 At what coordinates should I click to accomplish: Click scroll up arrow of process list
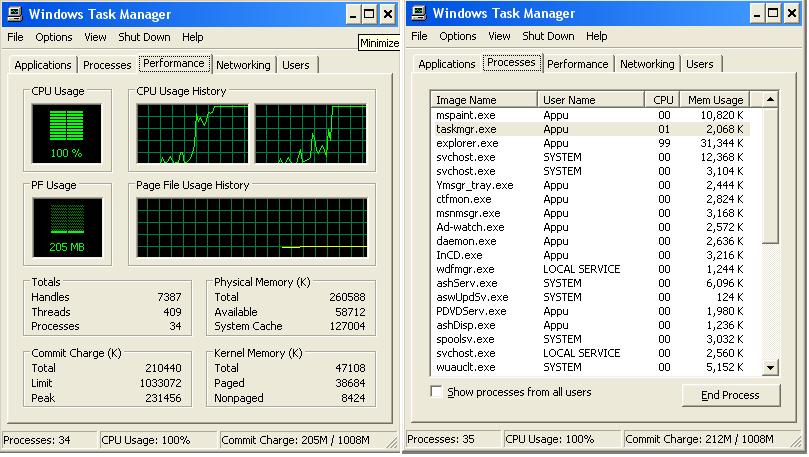[x=770, y=99]
